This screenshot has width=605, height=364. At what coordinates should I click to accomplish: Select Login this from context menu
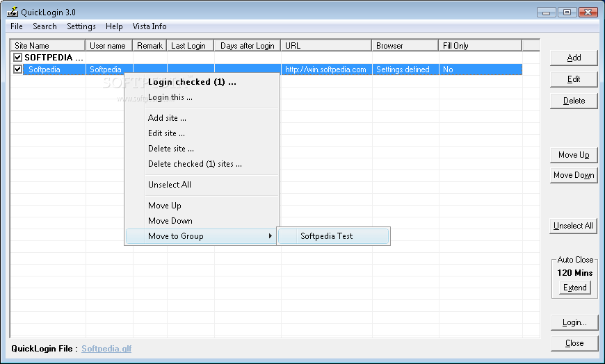(202, 97)
